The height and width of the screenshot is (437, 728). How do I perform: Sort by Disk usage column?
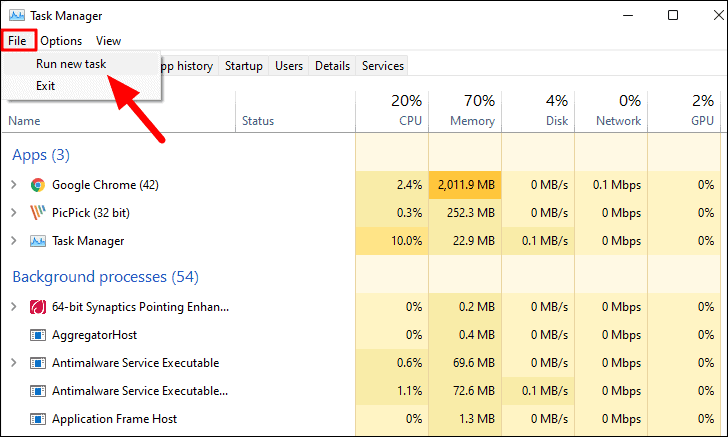538,111
